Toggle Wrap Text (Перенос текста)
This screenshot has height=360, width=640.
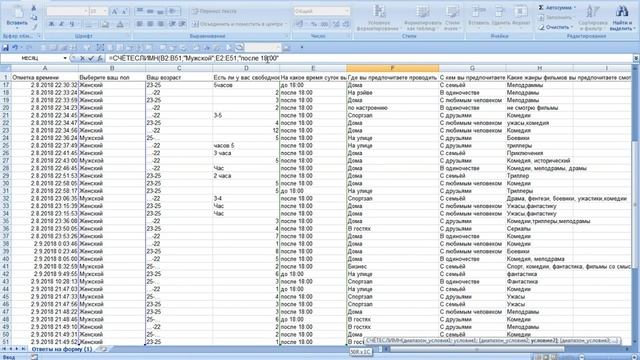click(x=215, y=11)
